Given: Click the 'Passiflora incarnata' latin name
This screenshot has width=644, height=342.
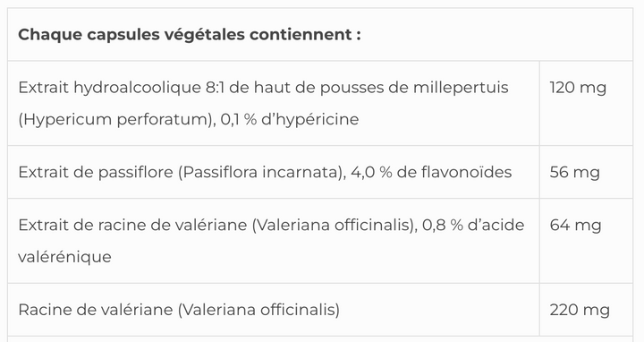Looking at the screenshot, I should (262, 172).
